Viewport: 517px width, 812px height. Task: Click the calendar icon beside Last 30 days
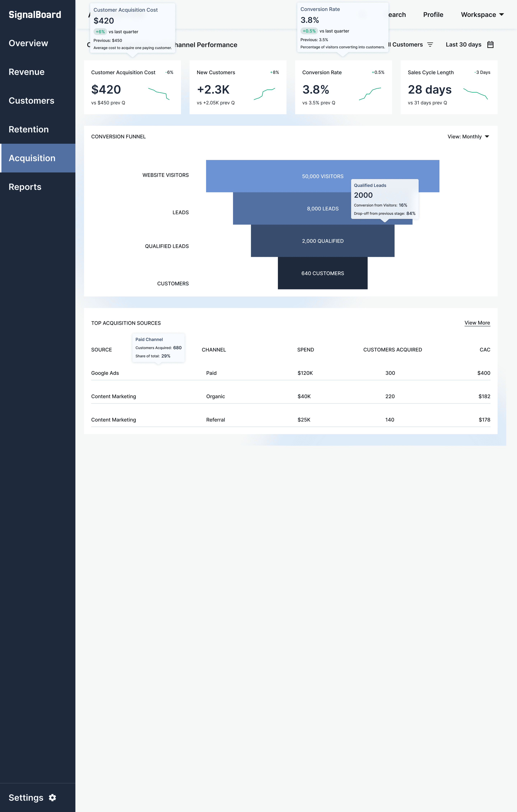(490, 45)
